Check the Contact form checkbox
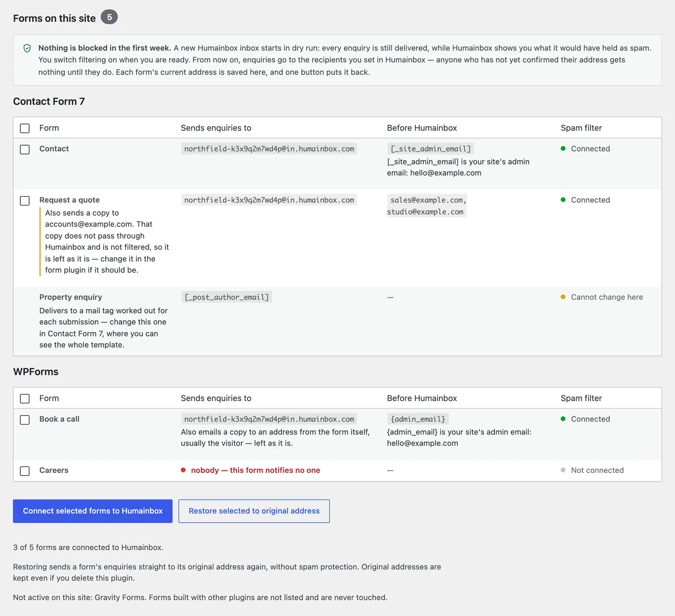This screenshot has width=675, height=616. click(25, 149)
